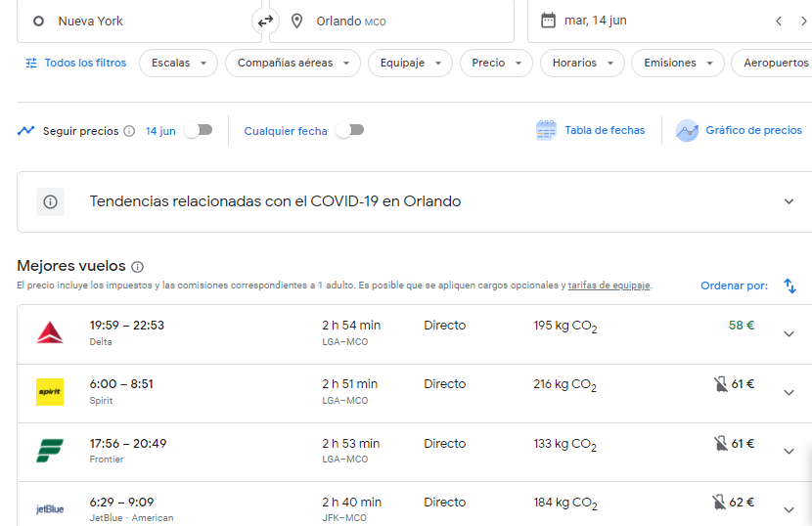This screenshot has width=812, height=526.
Task: Click the 2 h 54 min duration
Action: (351, 326)
